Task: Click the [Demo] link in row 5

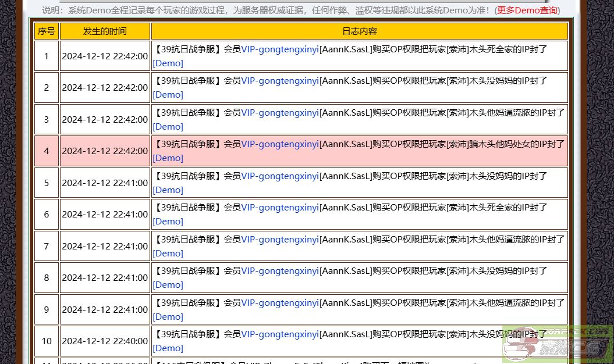Action: [168, 190]
